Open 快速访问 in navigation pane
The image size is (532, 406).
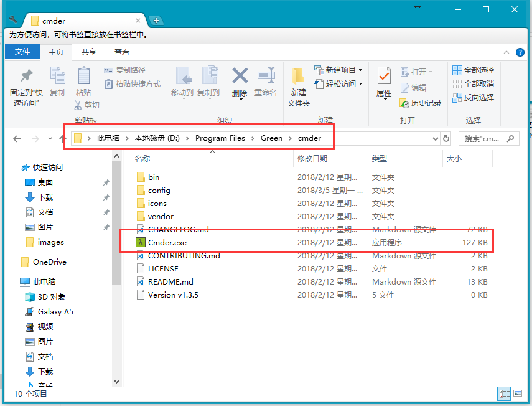tap(47, 168)
